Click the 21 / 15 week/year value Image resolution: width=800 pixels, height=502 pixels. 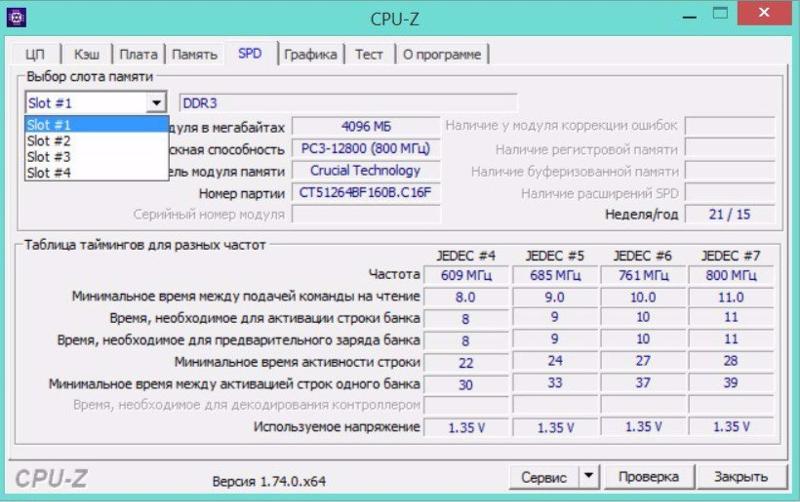click(730, 214)
